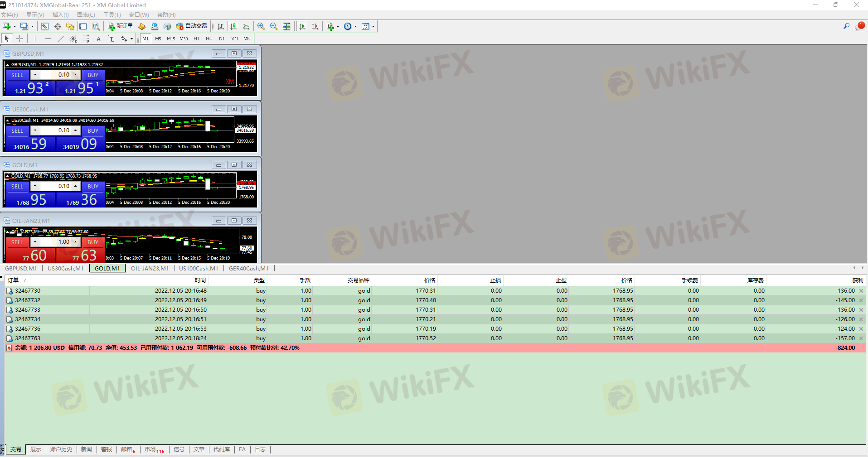Image resolution: width=868 pixels, height=458 pixels.
Task: Toggle the M5 timeframe
Action: click(158, 39)
